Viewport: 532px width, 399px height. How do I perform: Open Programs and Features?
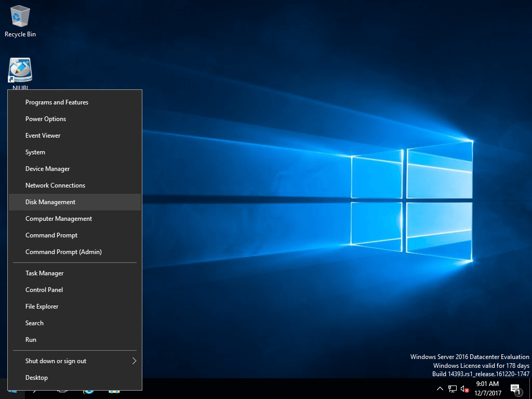click(75, 102)
